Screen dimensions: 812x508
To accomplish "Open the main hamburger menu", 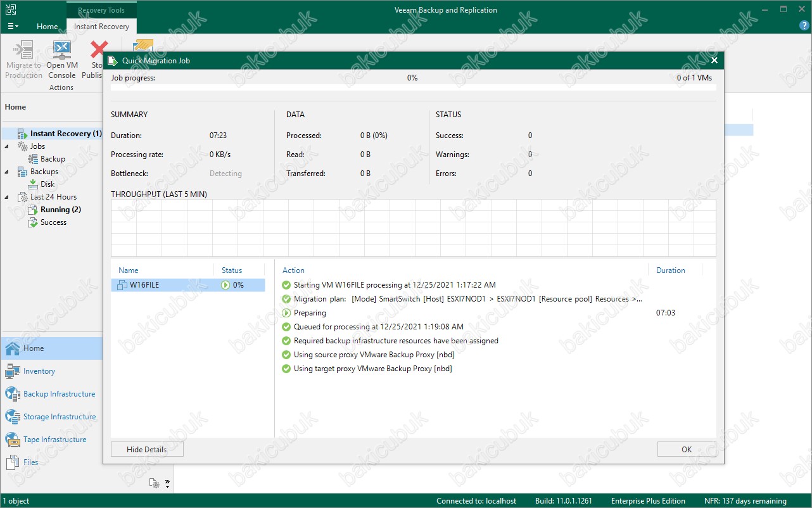I will [x=13, y=27].
